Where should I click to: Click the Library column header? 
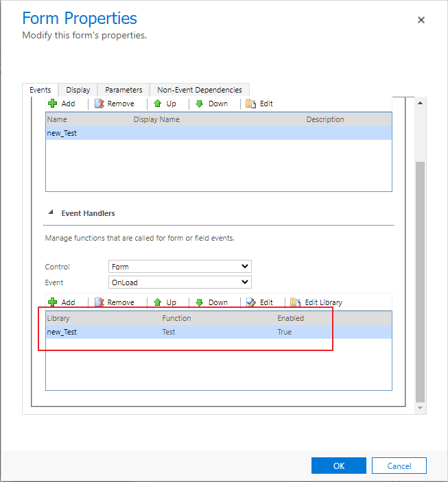click(58, 318)
